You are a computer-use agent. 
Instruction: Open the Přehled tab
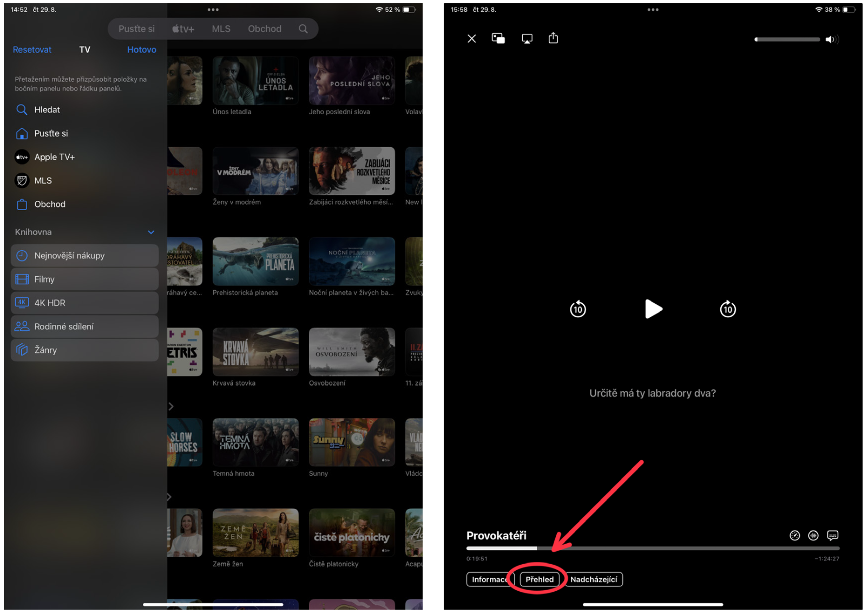[x=540, y=579]
